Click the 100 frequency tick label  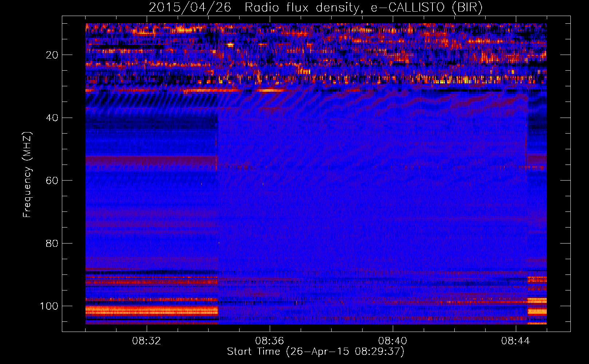49,306
